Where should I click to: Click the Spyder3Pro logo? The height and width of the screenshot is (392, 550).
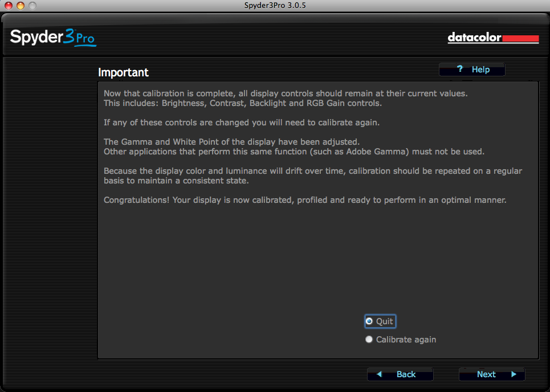click(x=53, y=38)
